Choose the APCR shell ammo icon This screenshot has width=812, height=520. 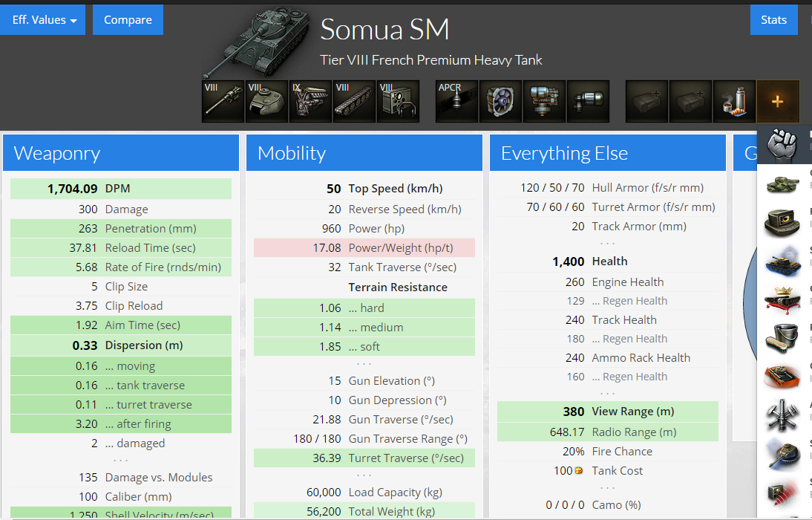(456, 101)
